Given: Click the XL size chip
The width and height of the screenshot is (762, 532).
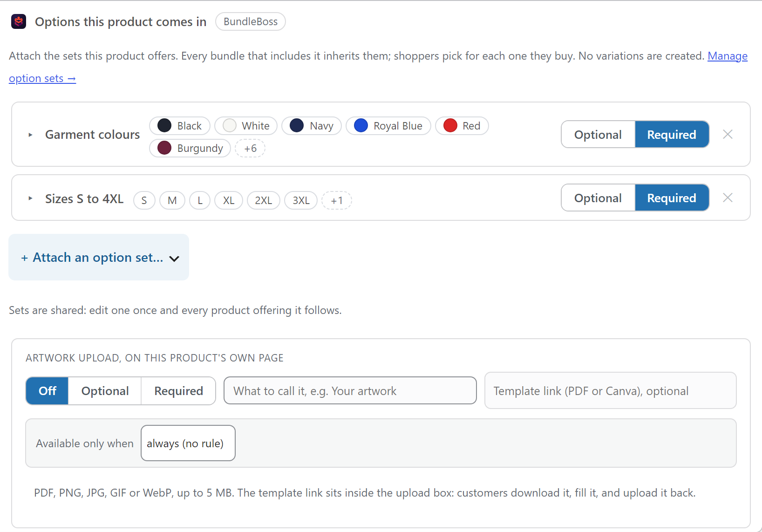Looking at the screenshot, I should coord(229,200).
